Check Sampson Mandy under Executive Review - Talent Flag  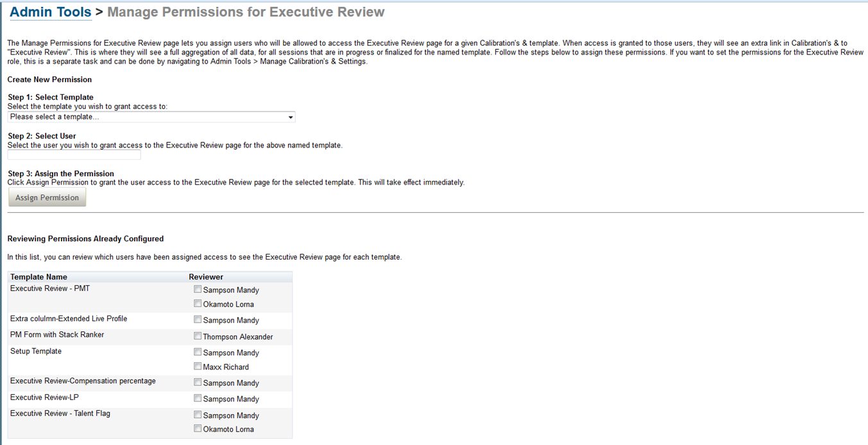click(x=198, y=415)
